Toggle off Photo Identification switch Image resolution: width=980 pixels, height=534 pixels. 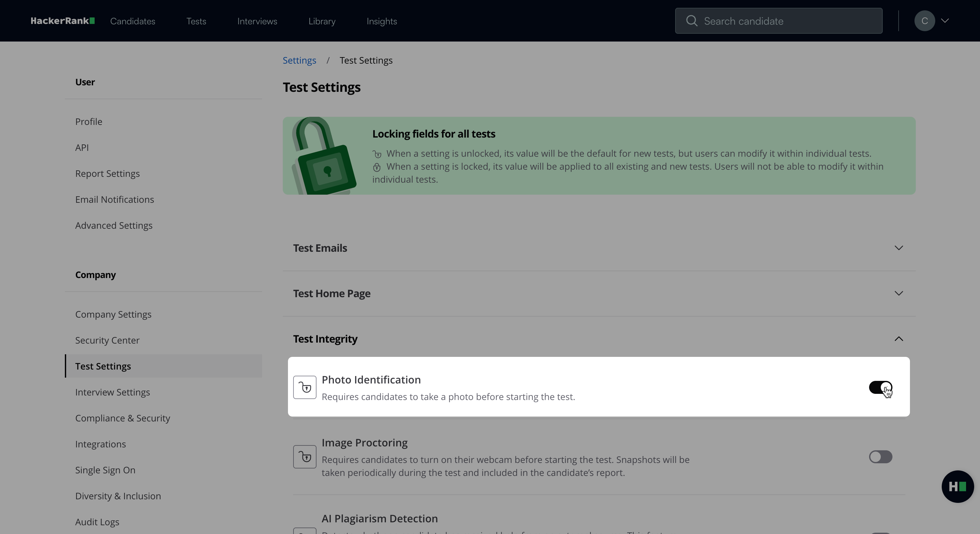(x=880, y=387)
